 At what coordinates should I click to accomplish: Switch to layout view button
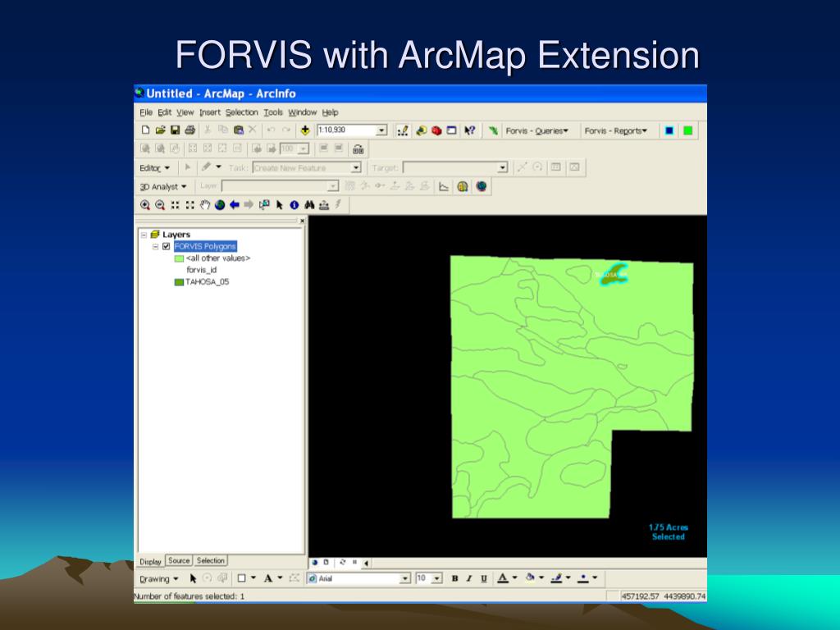326,563
